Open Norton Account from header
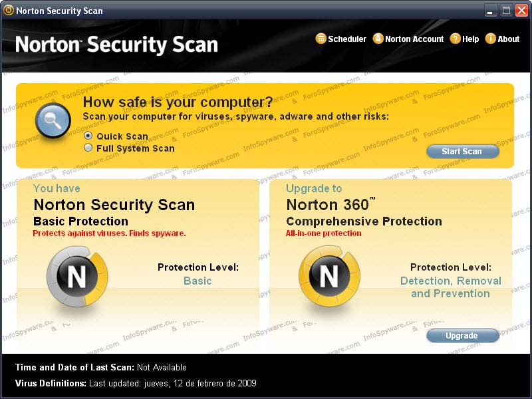The height and width of the screenshot is (399, 532). (414, 39)
